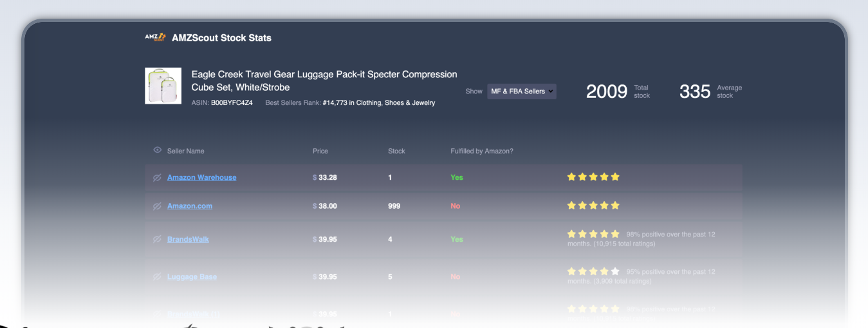The image size is (868, 328).
Task: Open the Luggage Base seller link
Action: pyautogui.click(x=192, y=276)
